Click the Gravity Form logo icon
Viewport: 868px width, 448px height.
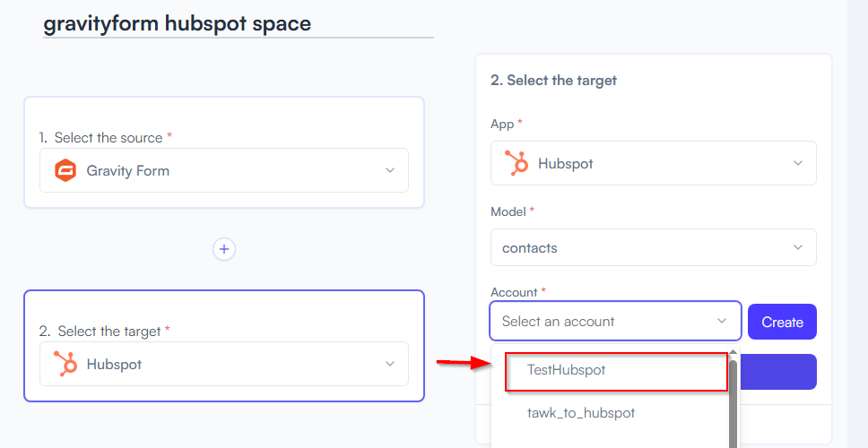[65, 170]
